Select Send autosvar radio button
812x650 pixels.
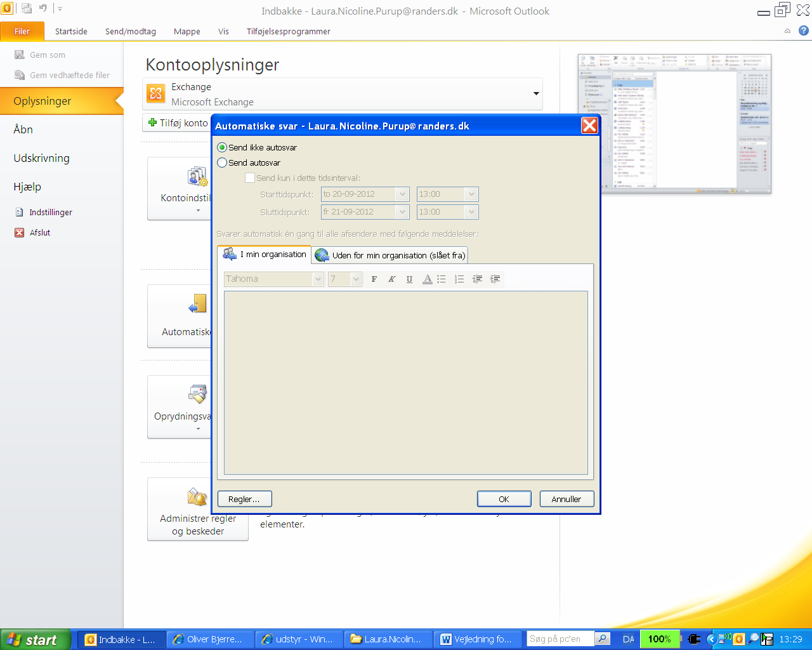point(222,162)
